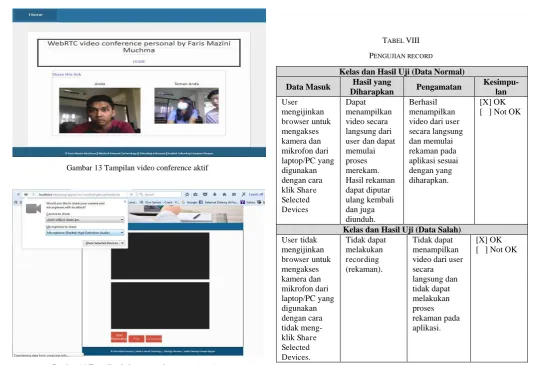
Task: Click the large camera icon in permission popup
Action: point(33,208)
